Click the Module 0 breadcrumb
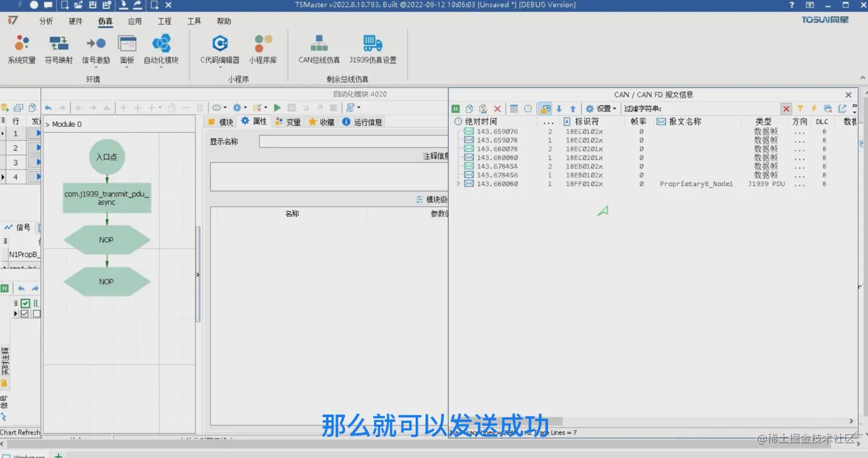 tap(66, 124)
